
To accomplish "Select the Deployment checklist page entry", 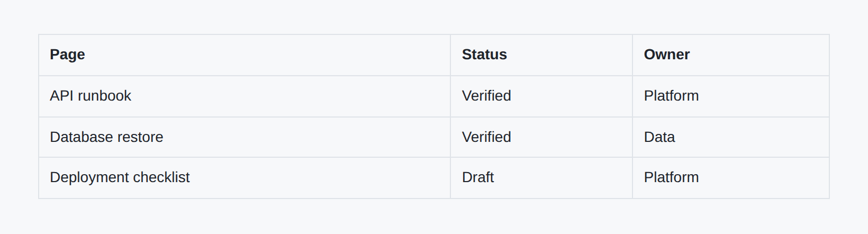I will coord(120,177).
